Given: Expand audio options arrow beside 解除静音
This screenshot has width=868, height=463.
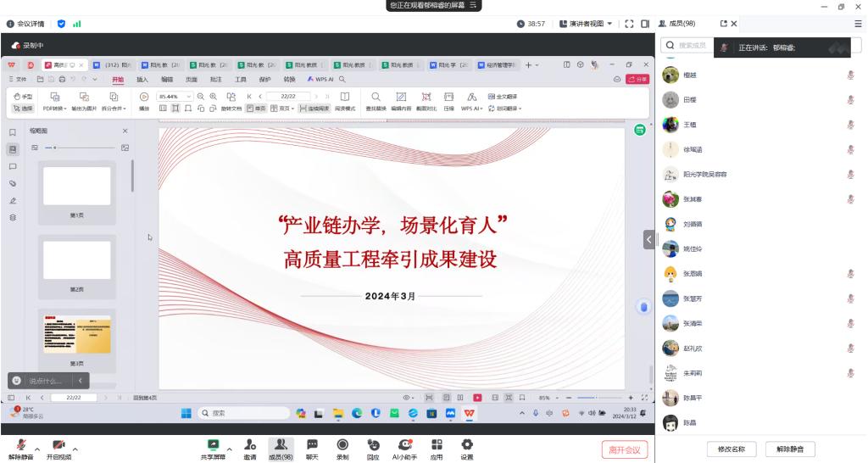Looking at the screenshot, I should tap(39, 449).
